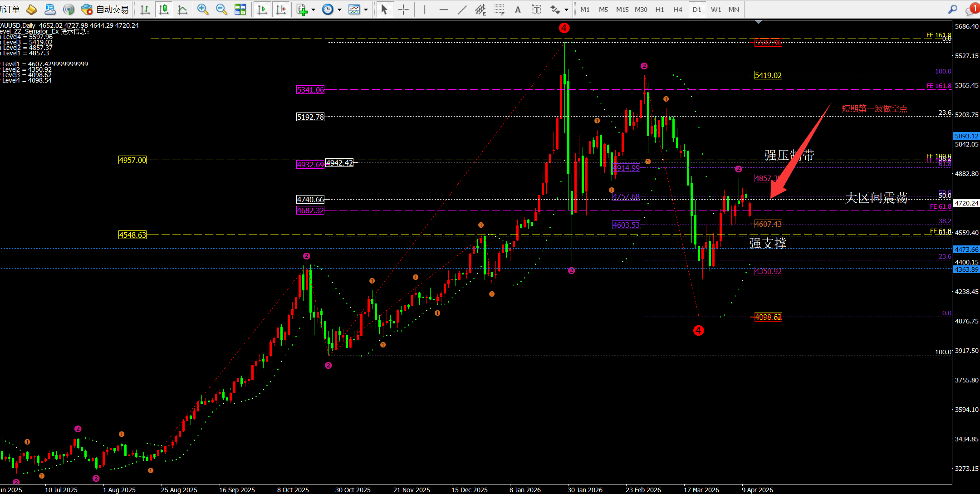This screenshot has width=980, height=494.
Task: Toggle chart auto scroll
Action: 262,9
